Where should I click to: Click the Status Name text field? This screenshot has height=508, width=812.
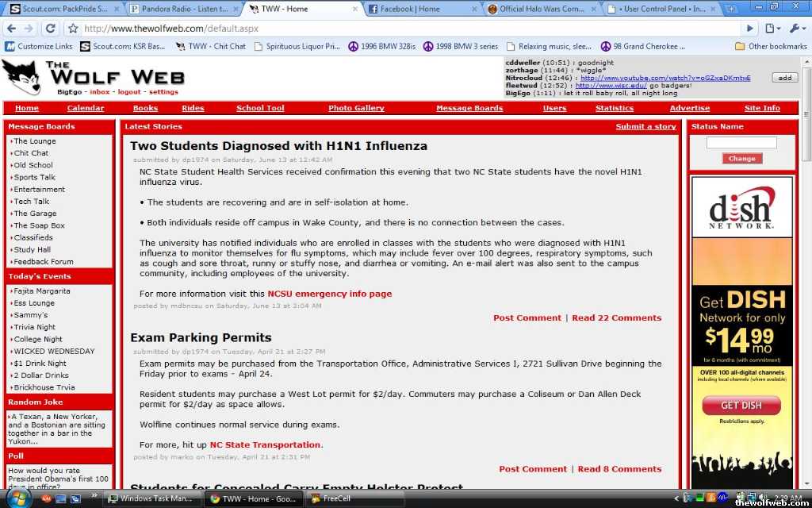(741, 143)
